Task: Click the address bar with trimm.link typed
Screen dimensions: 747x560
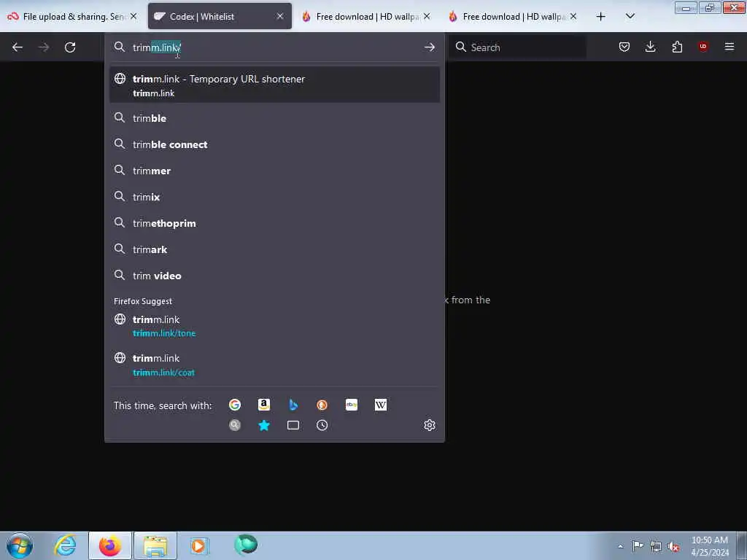Action: [274, 47]
